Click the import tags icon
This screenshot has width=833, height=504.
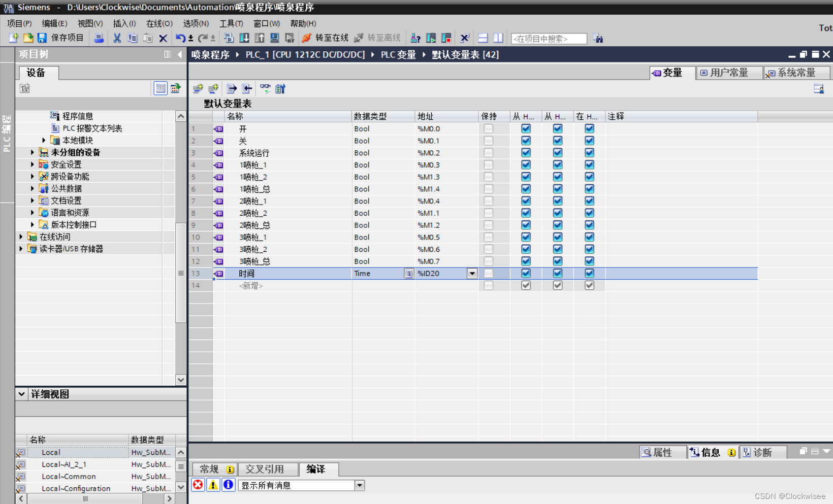[x=247, y=89]
